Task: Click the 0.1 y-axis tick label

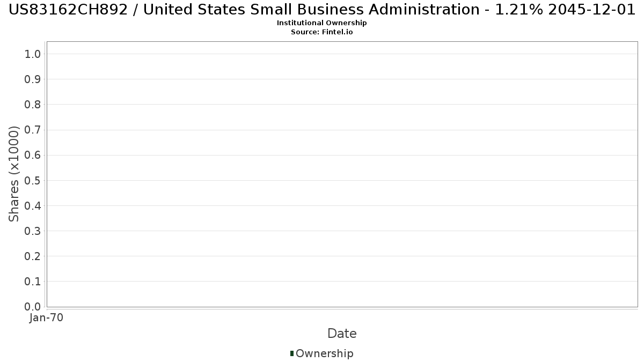Action: coord(33,282)
